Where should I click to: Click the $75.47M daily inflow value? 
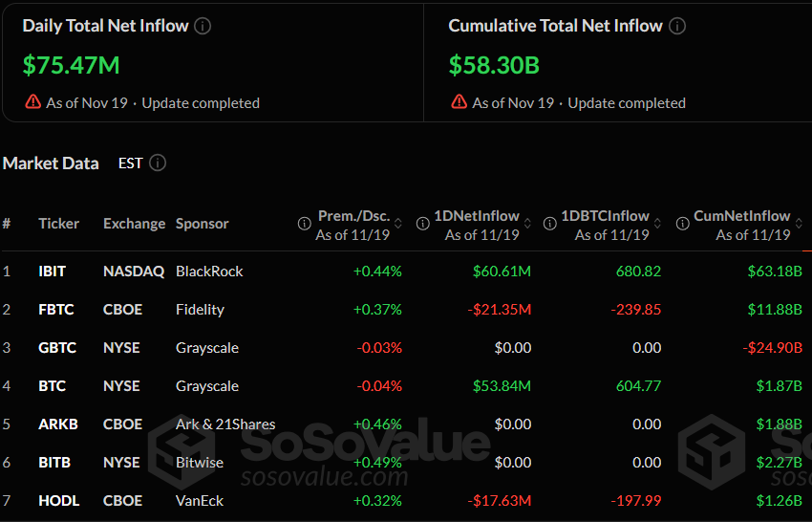coord(71,65)
